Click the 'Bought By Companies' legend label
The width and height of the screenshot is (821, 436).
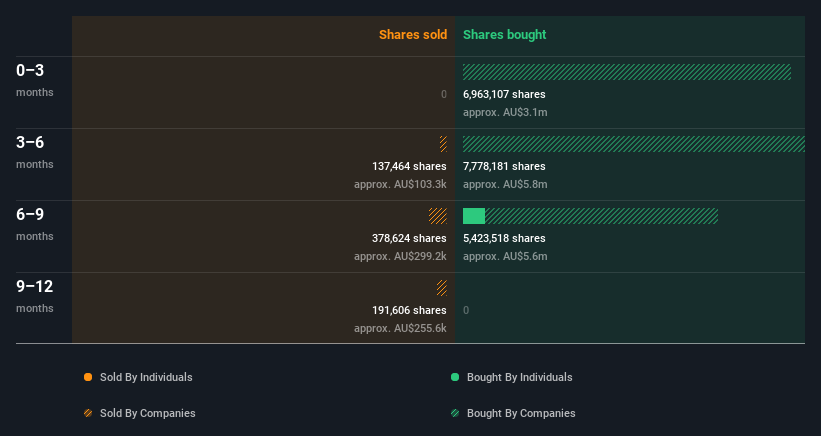click(x=521, y=413)
